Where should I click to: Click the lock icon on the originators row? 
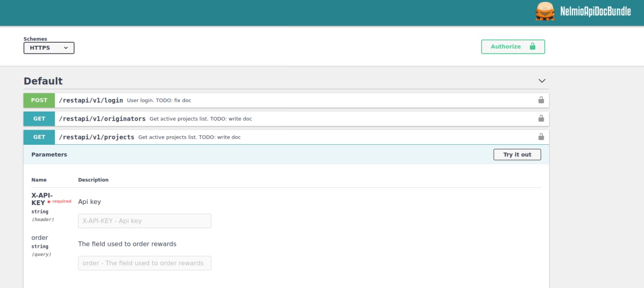(x=541, y=119)
